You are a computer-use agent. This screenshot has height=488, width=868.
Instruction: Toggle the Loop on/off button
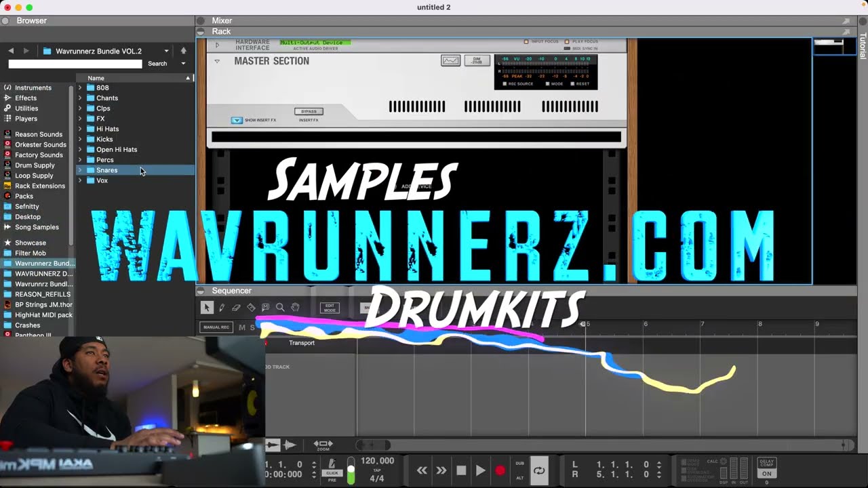click(539, 470)
